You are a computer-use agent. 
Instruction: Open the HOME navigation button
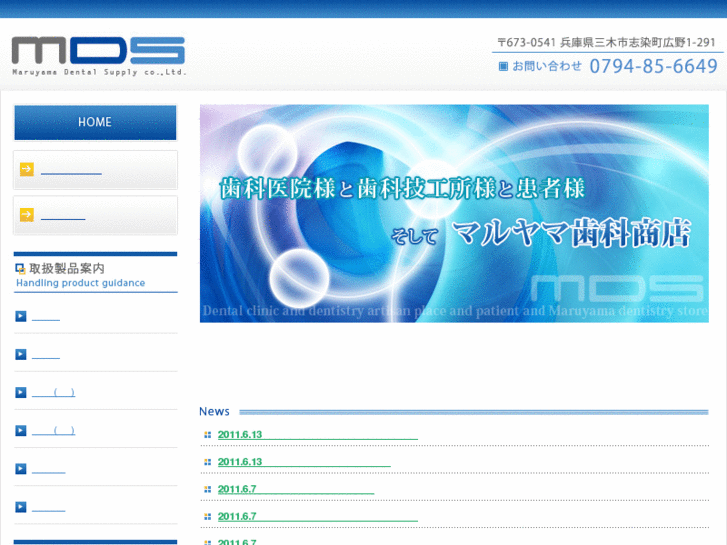pyautogui.click(x=95, y=122)
